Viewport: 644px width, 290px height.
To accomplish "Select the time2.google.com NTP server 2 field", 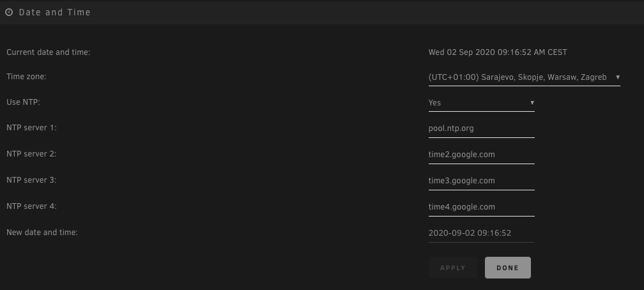I will pos(481,155).
